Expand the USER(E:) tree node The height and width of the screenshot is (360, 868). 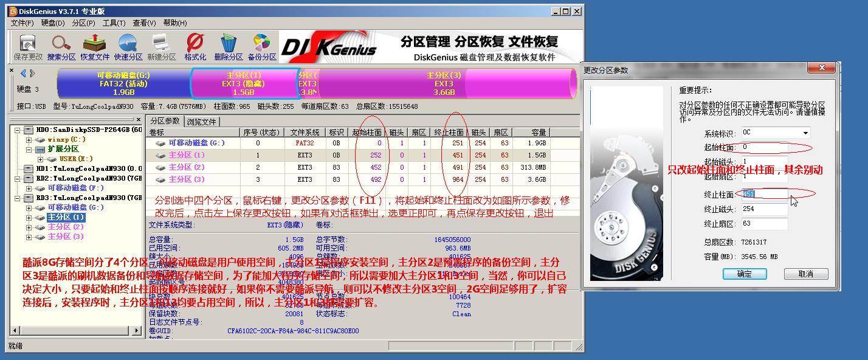coord(40,159)
